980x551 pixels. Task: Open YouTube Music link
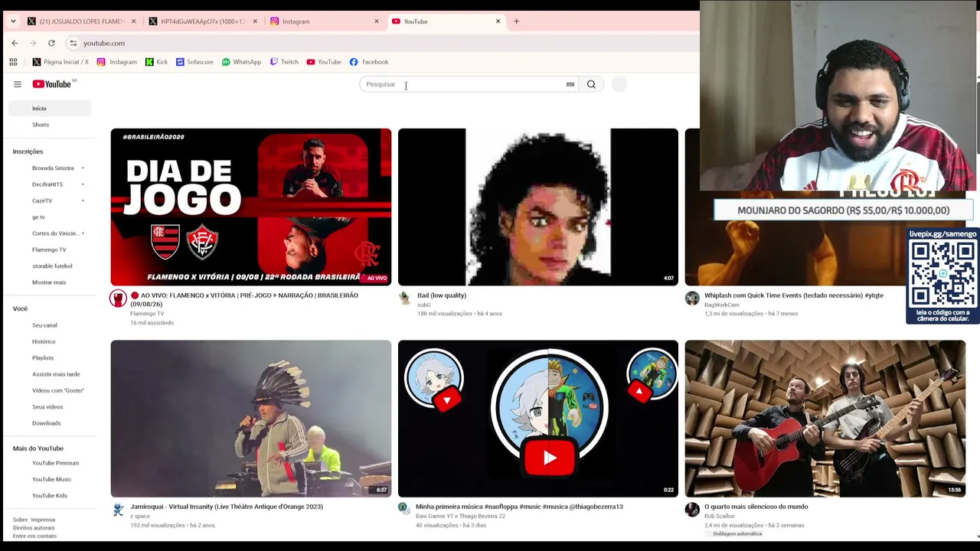click(x=51, y=479)
